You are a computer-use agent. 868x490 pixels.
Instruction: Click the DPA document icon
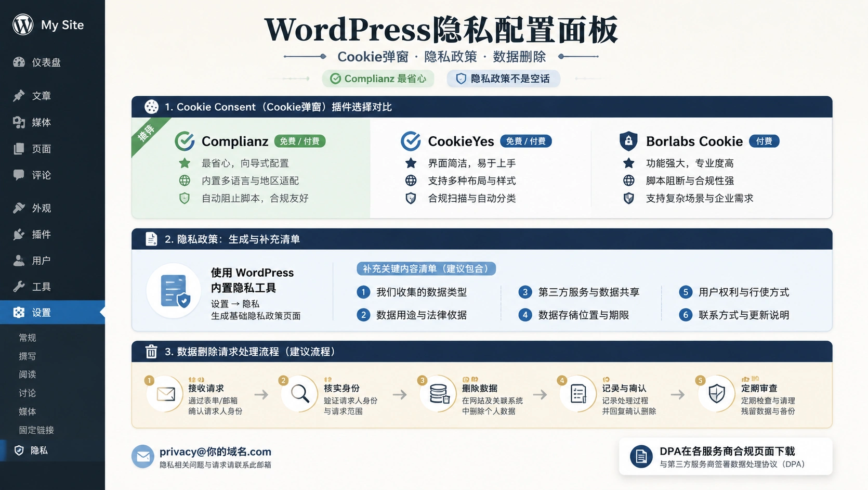point(641,457)
